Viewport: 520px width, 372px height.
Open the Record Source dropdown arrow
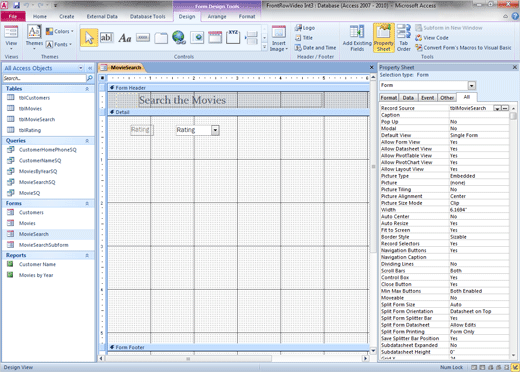pyautogui.click(x=497, y=108)
